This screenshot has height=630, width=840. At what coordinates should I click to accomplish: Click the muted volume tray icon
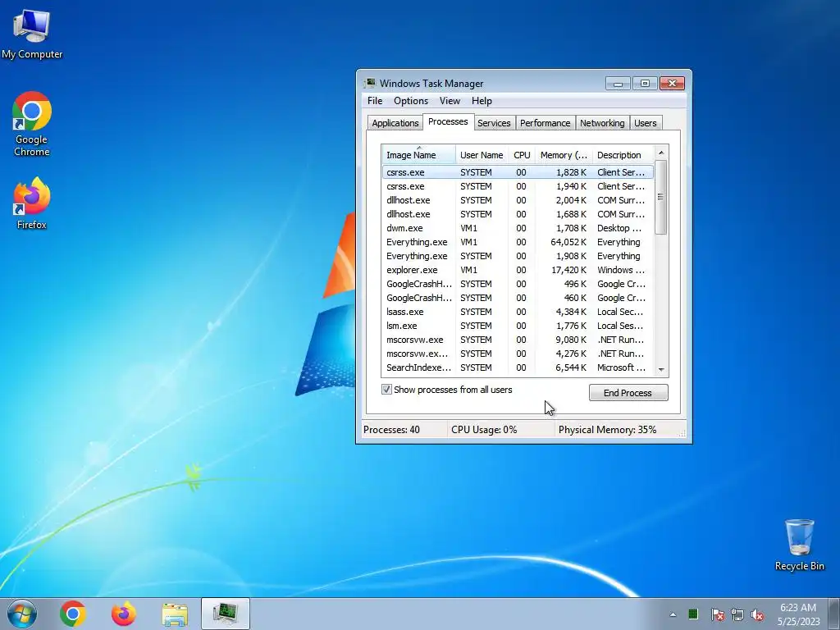point(757,614)
